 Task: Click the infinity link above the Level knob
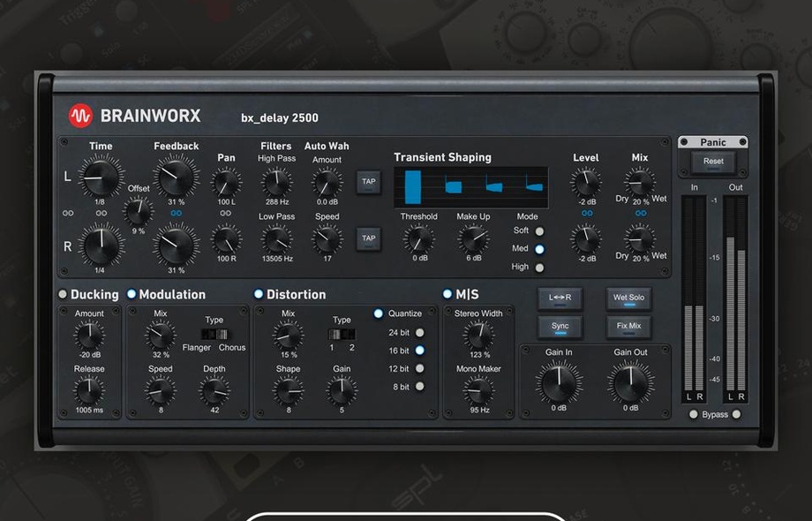click(586, 213)
